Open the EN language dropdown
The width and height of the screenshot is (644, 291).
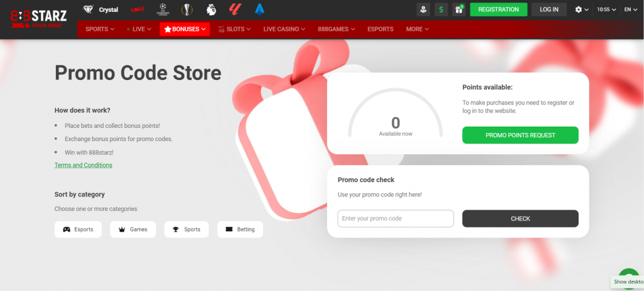[x=630, y=9]
